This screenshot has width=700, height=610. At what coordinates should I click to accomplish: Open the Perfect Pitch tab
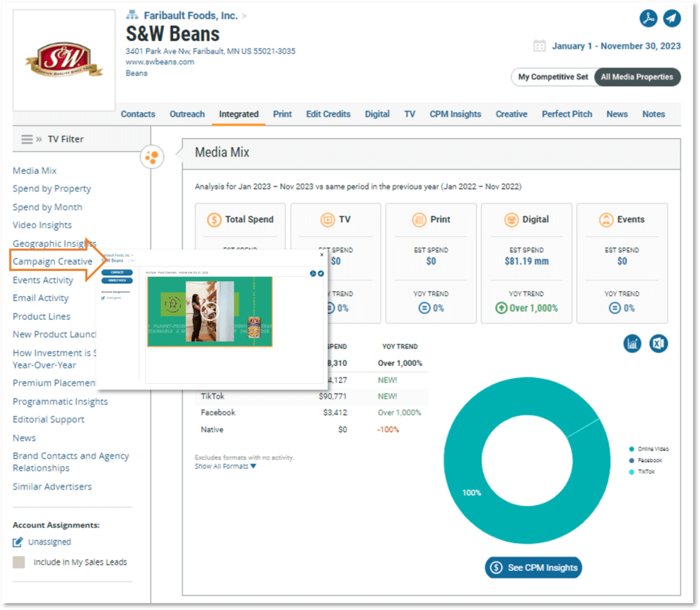click(567, 114)
